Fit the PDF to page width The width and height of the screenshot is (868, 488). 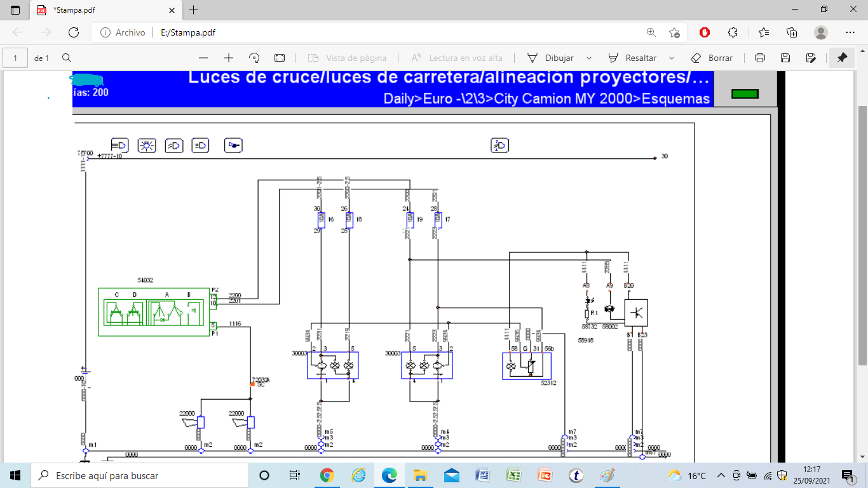tap(280, 58)
